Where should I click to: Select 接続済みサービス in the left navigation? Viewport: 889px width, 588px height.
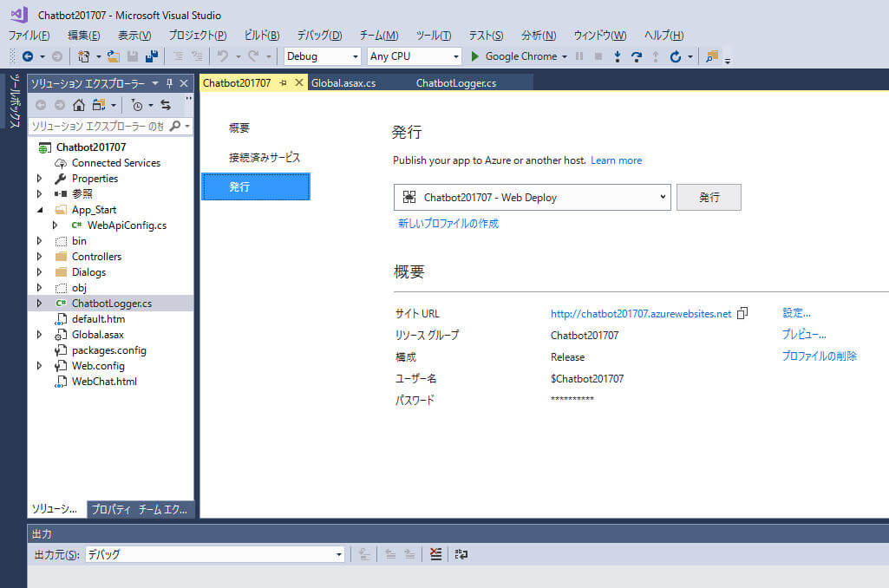pos(265,158)
